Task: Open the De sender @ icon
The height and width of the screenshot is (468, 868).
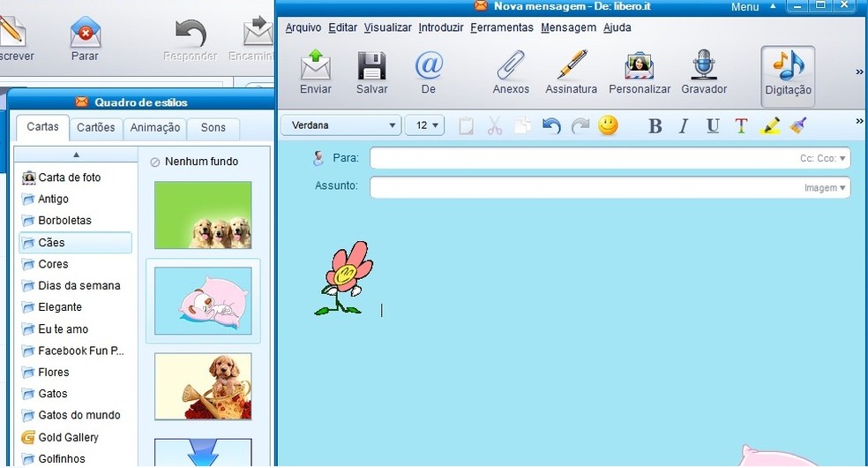Action: coord(429,72)
